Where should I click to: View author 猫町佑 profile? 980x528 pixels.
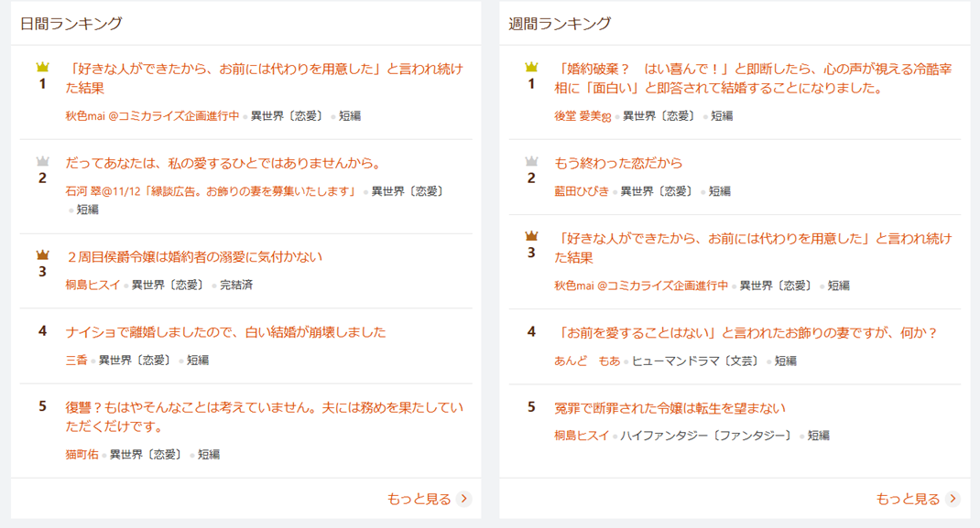[82, 454]
